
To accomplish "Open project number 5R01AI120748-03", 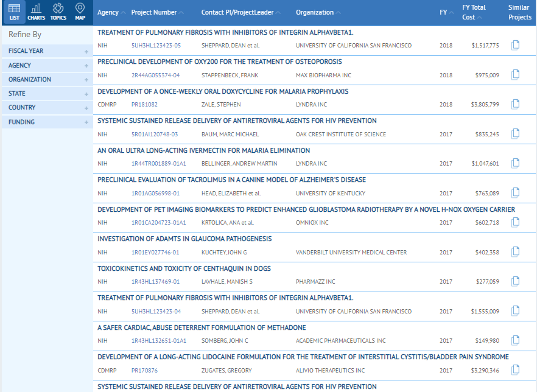I will (x=155, y=134).
